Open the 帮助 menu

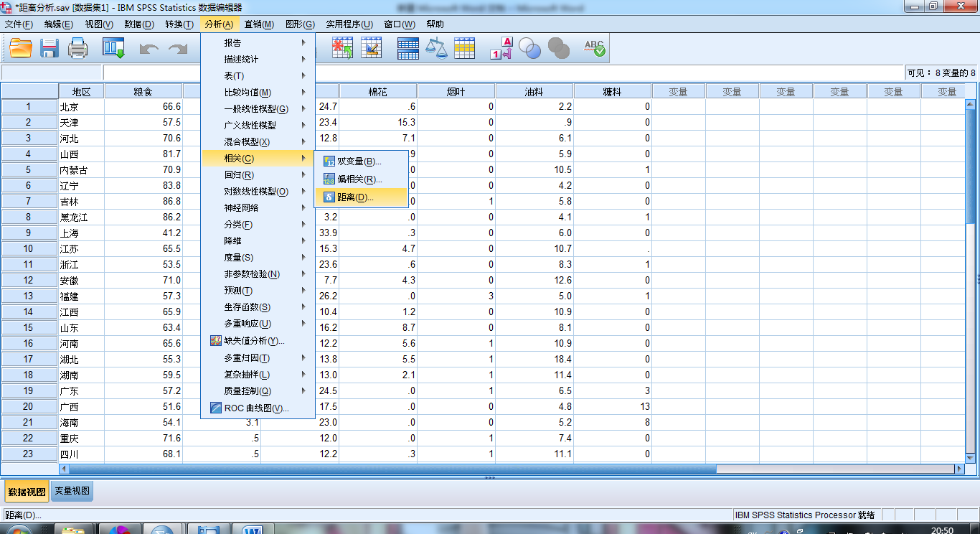coord(435,24)
